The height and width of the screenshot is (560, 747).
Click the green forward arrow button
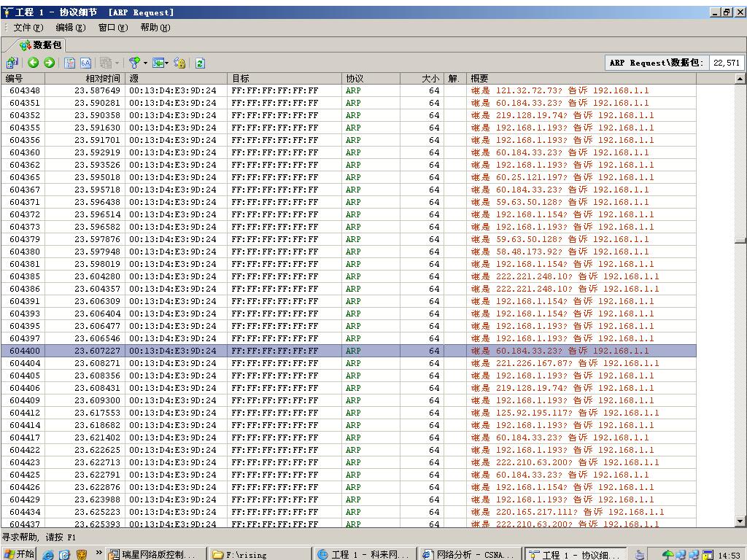(x=49, y=63)
